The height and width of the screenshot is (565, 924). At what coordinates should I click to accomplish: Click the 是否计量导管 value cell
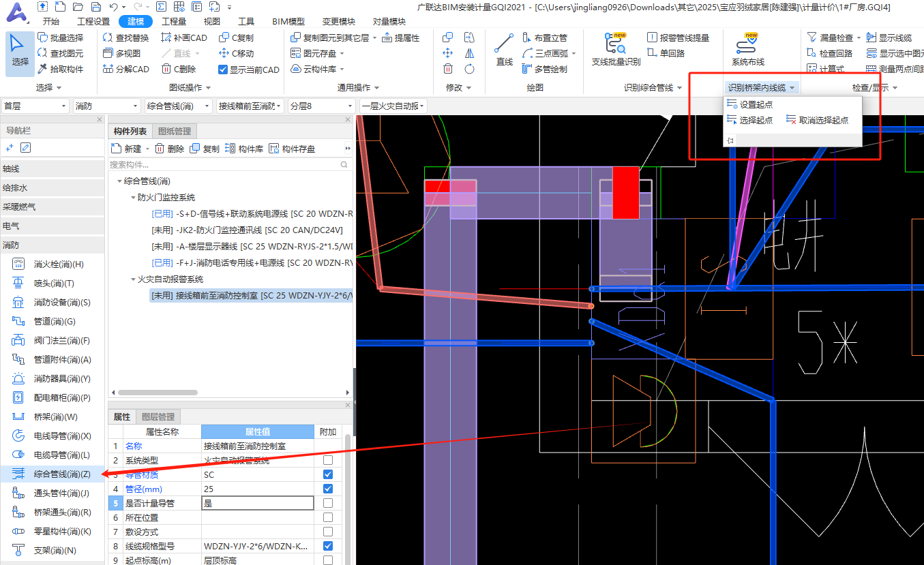click(x=258, y=503)
